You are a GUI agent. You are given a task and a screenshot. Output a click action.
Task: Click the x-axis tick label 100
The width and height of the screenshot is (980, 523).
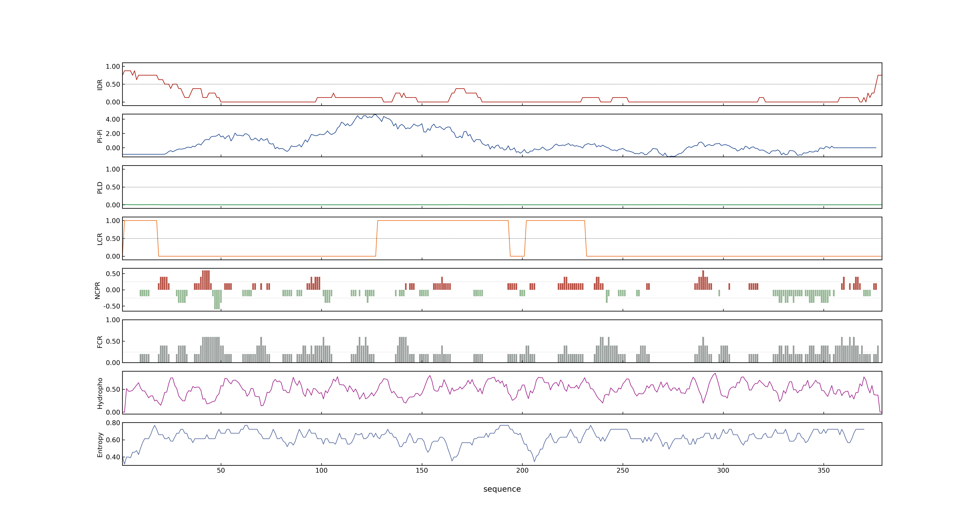[321, 470]
